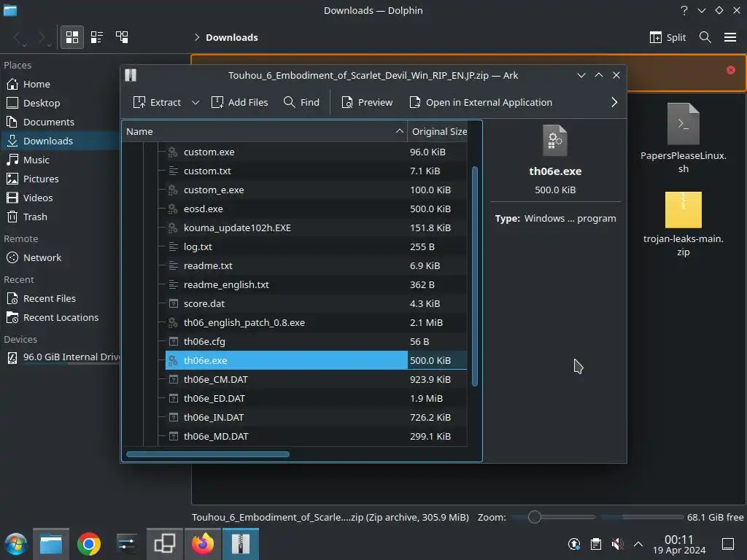
Task: Sort by Original Size column
Action: tap(438, 131)
